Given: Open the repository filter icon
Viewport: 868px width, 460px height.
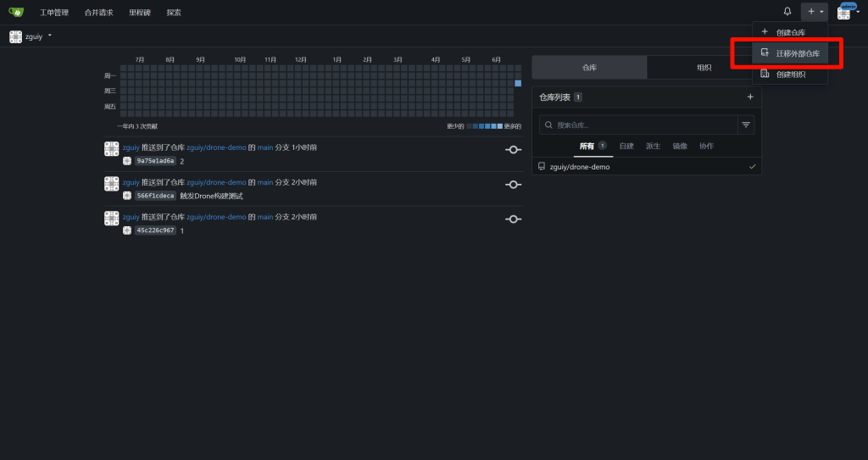Looking at the screenshot, I should [x=746, y=125].
